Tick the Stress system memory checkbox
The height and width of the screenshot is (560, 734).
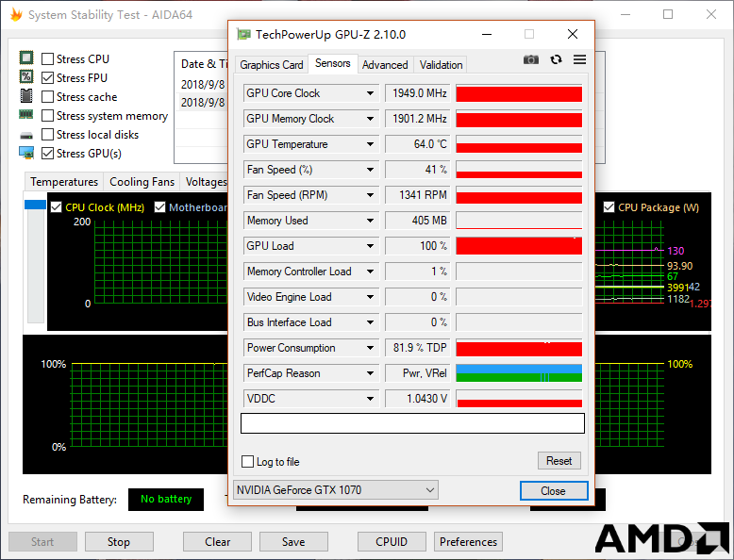(x=47, y=116)
